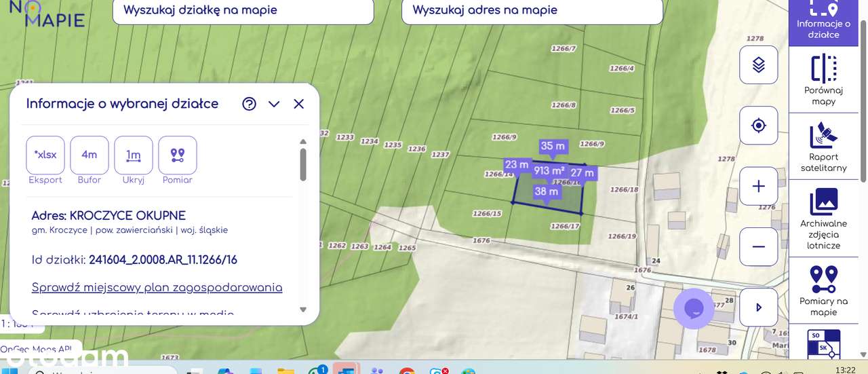This screenshot has width=868, height=374.
Task: Open Sprawdź miejscowy plan zagospodarowania link
Action: [157, 287]
